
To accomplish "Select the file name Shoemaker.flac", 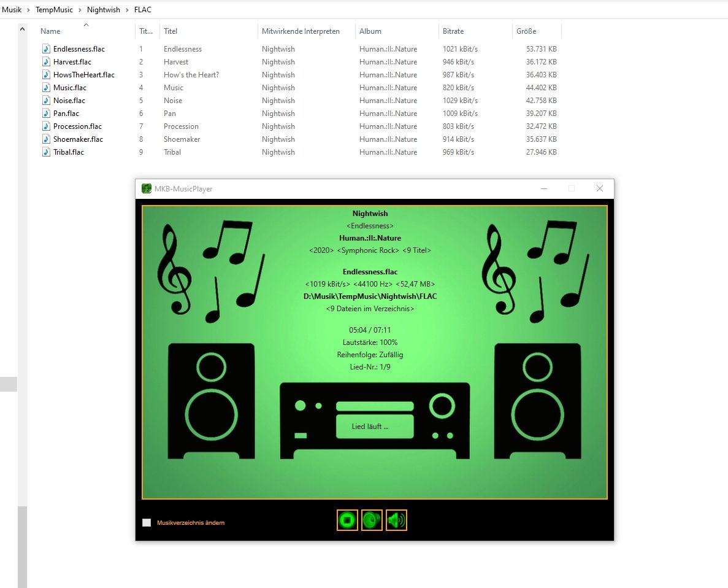I will [x=78, y=139].
